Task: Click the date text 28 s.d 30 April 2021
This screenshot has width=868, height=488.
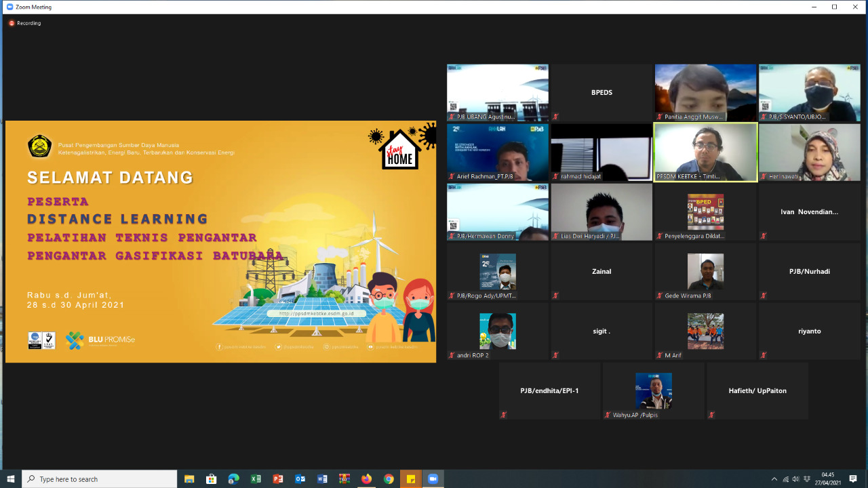Action: 76,305
